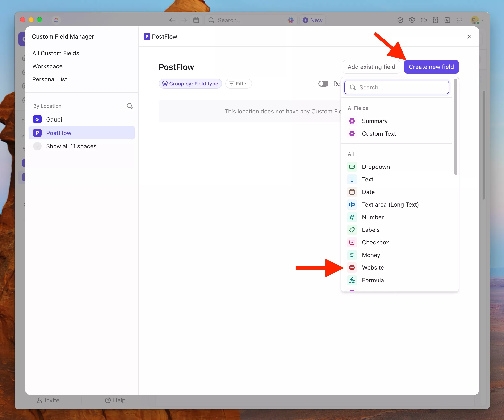Open the Group by: Field type dropdown
This screenshot has height=420, width=504.
point(190,84)
